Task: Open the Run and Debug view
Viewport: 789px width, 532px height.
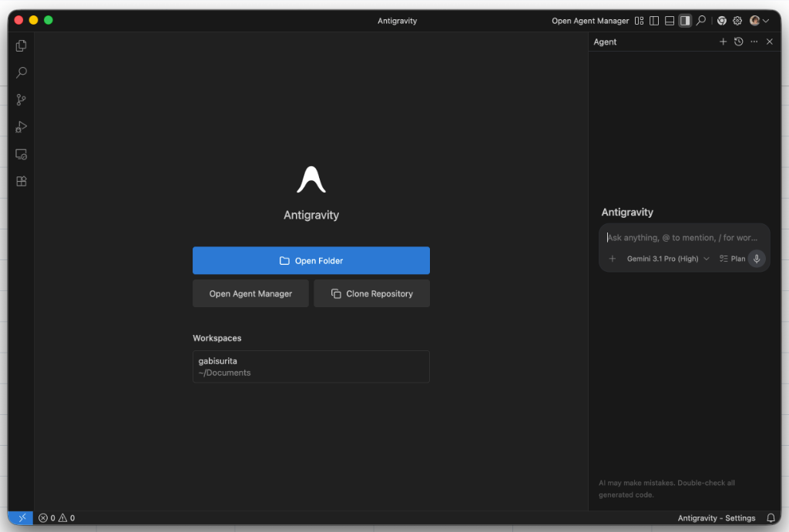Action: click(x=21, y=127)
